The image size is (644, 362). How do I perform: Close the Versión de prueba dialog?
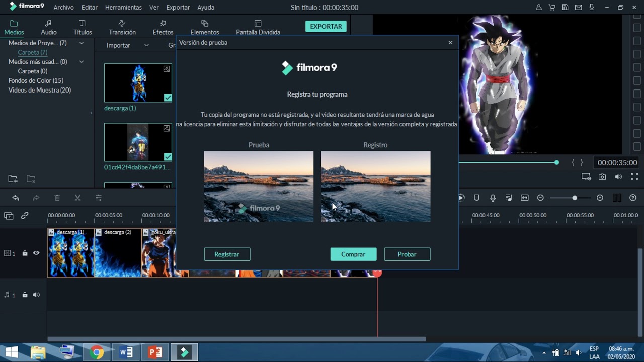point(450,43)
